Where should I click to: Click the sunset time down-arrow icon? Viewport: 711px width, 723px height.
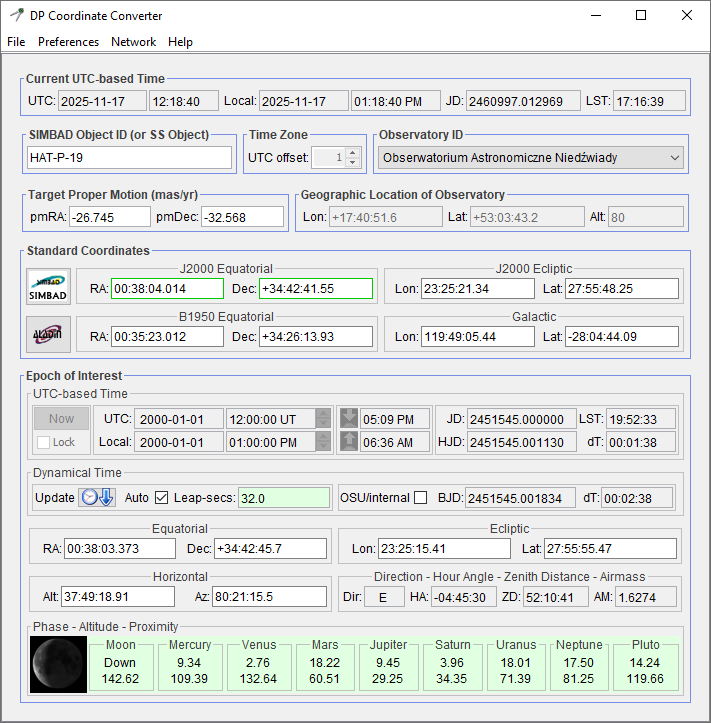pyautogui.click(x=347, y=418)
